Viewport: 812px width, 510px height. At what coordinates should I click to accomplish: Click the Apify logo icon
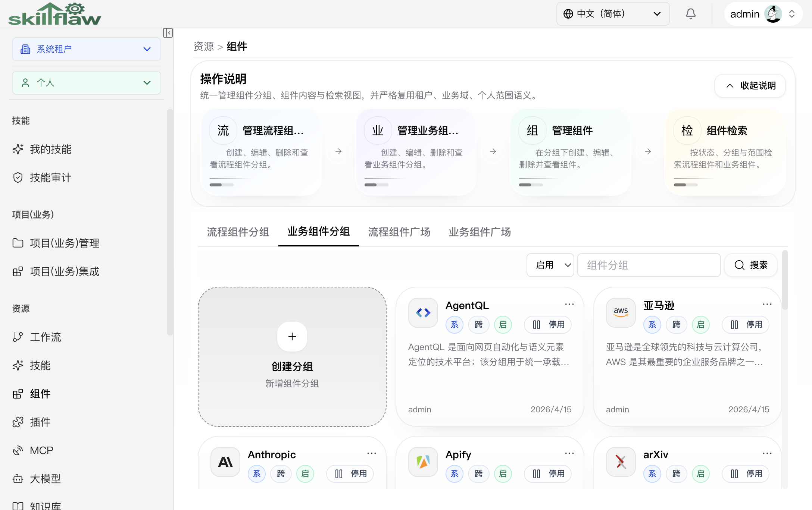point(423,462)
